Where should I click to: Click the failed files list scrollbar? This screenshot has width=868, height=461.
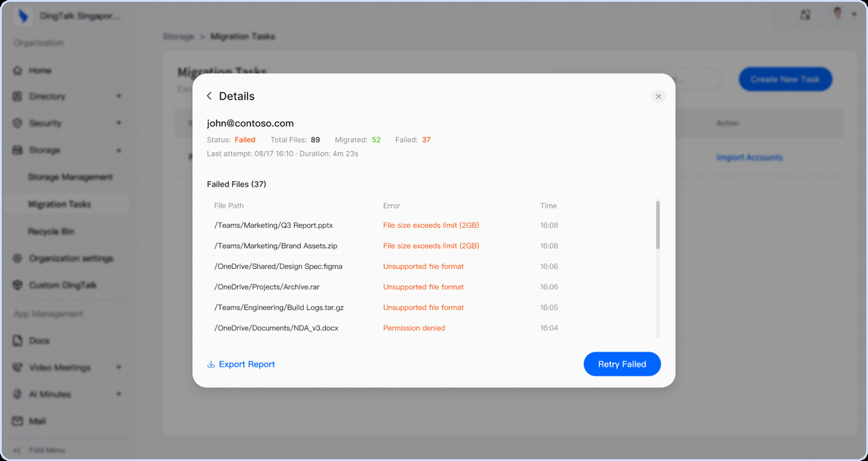pos(658,225)
